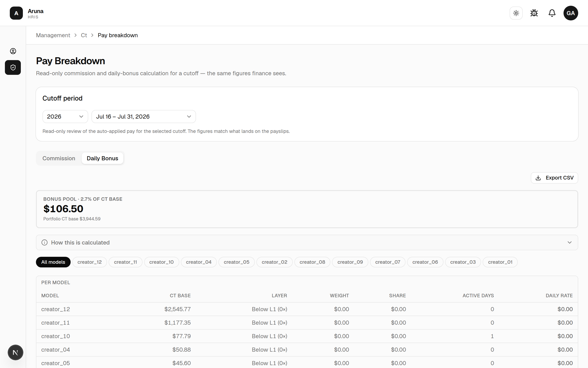Click the info icon beside How this is calculated
Viewport: 588px width, 368px height.
[x=45, y=242]
